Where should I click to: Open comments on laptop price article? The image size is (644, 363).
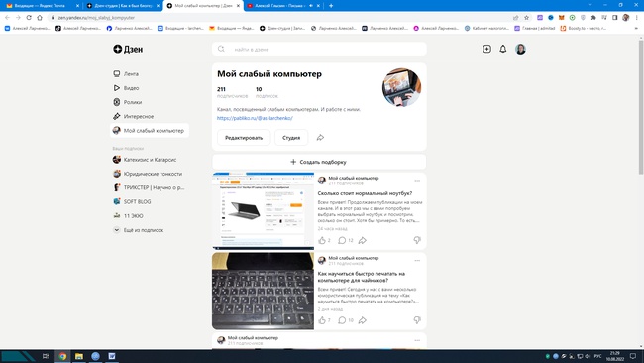point(342,240)
